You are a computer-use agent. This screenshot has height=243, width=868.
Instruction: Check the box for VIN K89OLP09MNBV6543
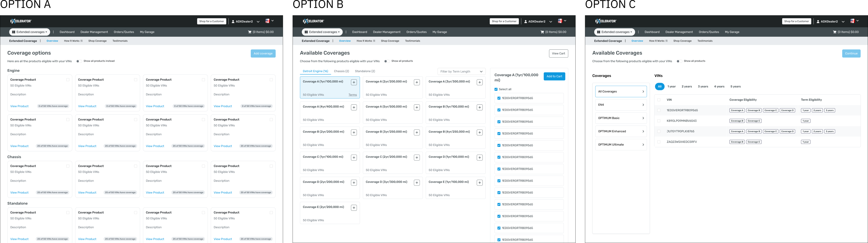[659, 121]
